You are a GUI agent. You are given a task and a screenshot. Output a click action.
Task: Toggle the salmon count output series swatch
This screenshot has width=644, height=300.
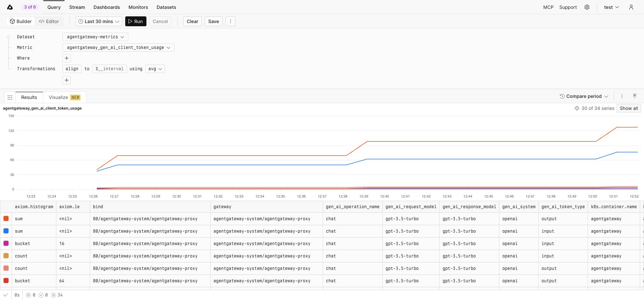6,268
